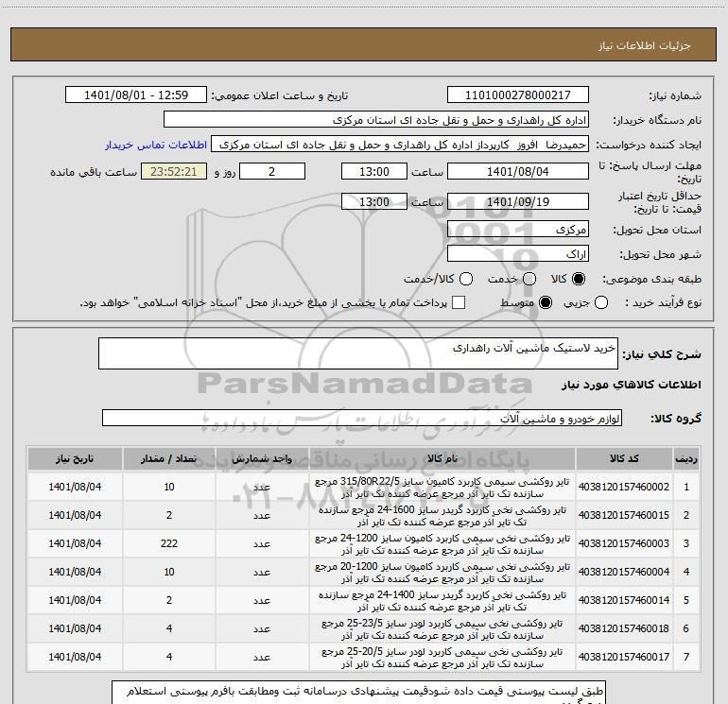Image resolution: width=728 pixels, height=704 pixels.
Task: Click the quantity 222 cell
Action: 169,543
